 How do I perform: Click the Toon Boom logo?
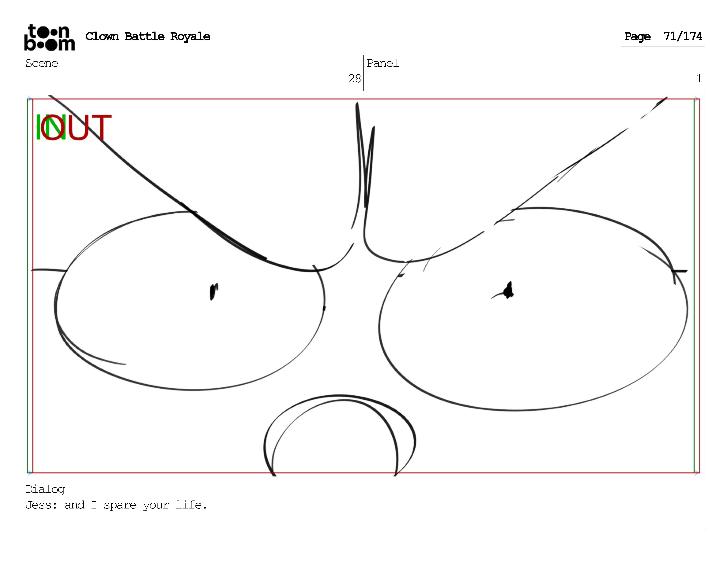[x=49, y=37]
